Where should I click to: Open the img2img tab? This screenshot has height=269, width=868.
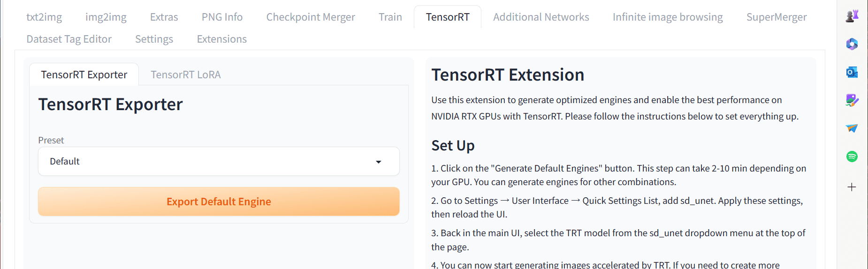coord(106,17)
